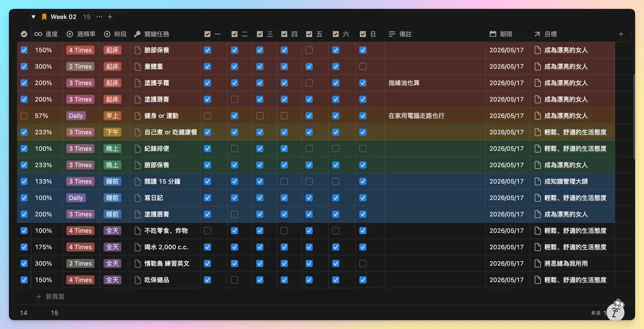Open the 成知識管理大師 goal link
Viewport: 644px width, 329px height.
point(566,182)
